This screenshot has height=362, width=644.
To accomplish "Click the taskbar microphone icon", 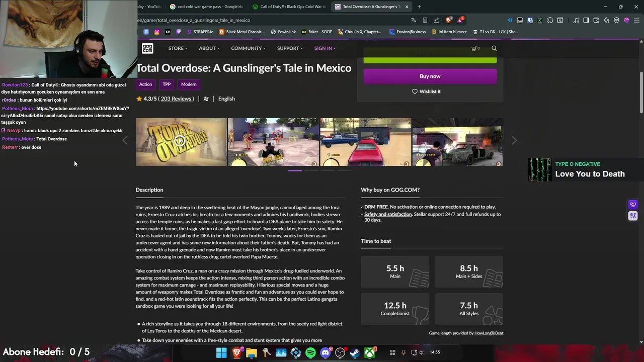I will [404, 352].
